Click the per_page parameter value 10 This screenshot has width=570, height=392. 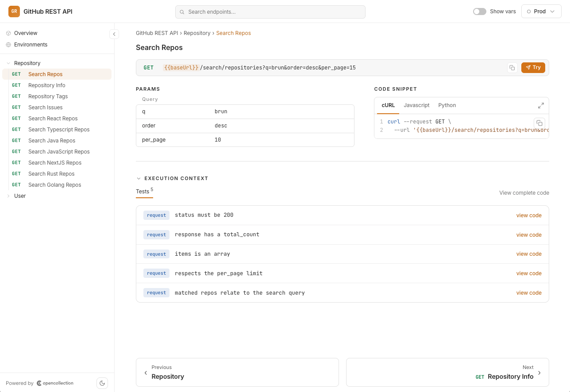218,140
